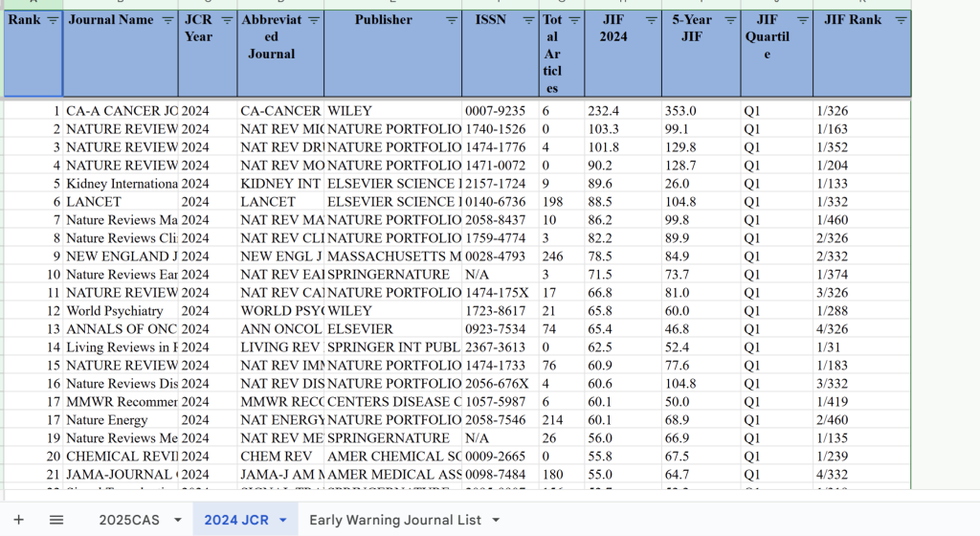Click AMER MEDICAL ASS publisher cell
Image resolution: width=980 pixels, height=536 pixels.
[x=392, y=475]
